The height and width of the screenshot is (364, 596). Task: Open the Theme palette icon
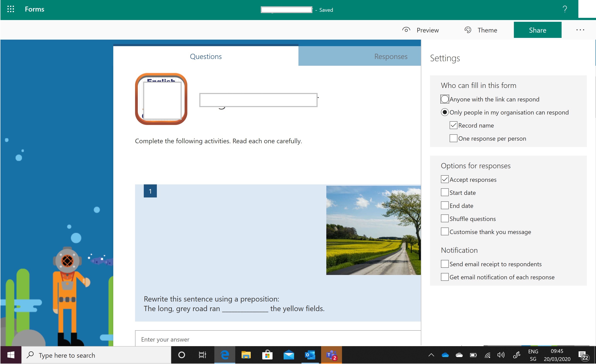[467, 30]
